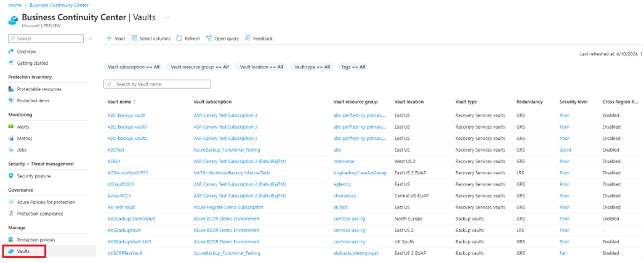644x263 pixels.
Task: Click the Azure Policies for protection icon
Action: pos(11,202)
